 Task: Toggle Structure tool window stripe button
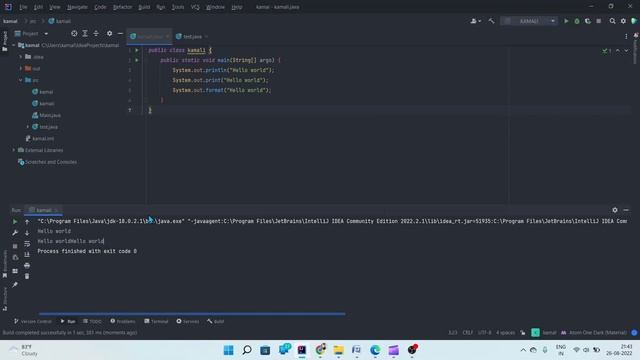(x=5, y=298)
